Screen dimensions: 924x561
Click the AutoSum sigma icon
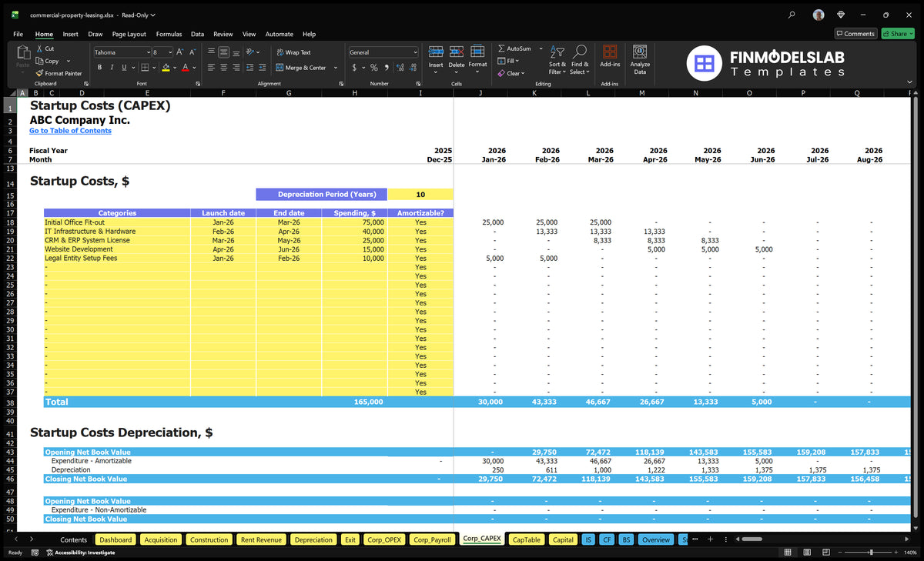point(501,48)
